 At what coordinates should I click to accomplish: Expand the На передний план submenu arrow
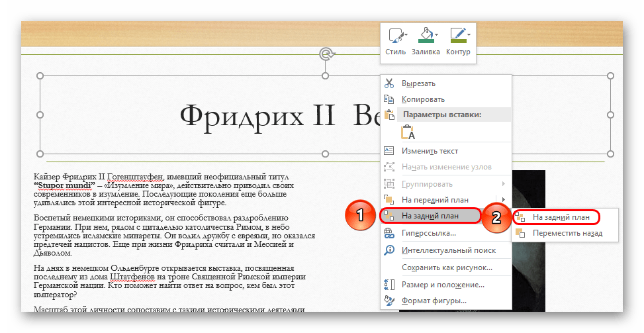pos(504,199)
